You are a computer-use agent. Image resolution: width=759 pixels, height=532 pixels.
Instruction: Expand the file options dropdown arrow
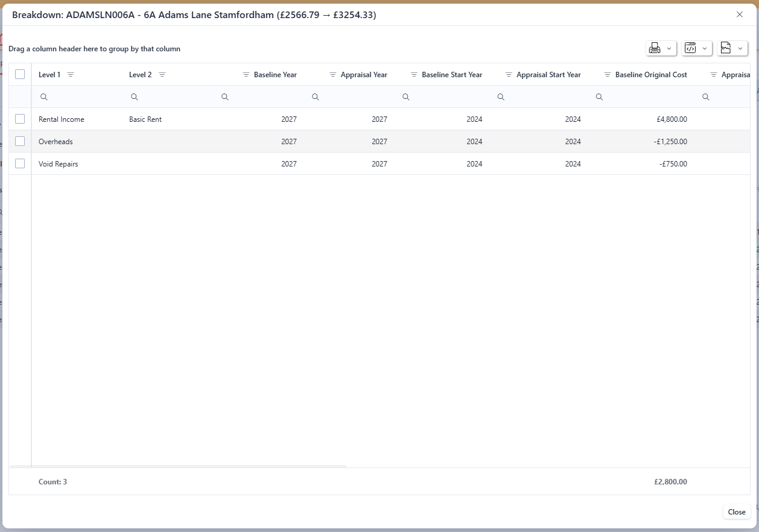[x=740, y=48]
